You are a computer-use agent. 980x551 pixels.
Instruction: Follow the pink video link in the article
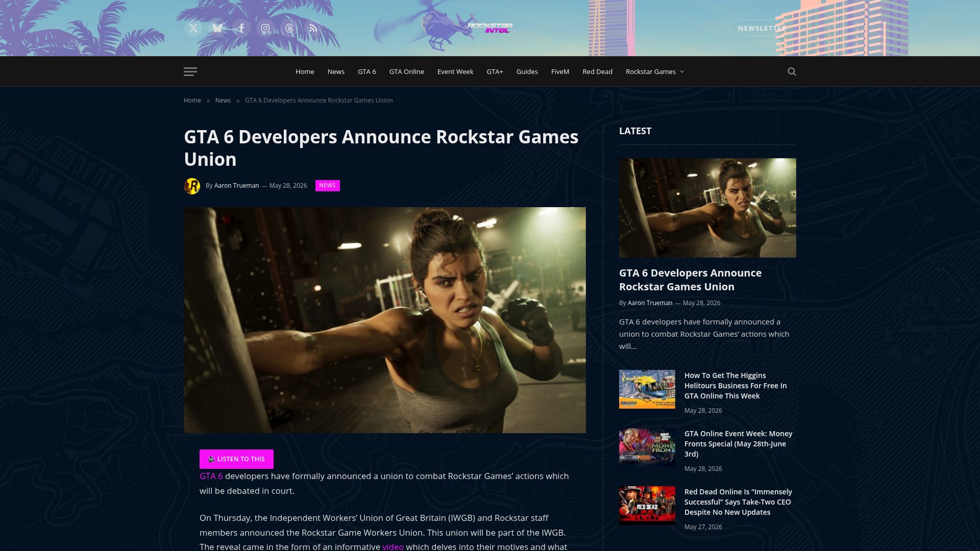[x=393, y=546]
